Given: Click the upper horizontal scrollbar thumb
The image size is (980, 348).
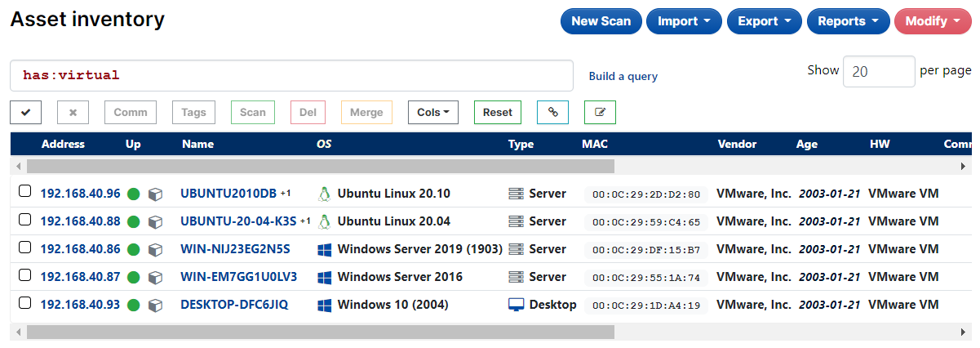Looking at the screenshot, I should [x=320, y=166].
